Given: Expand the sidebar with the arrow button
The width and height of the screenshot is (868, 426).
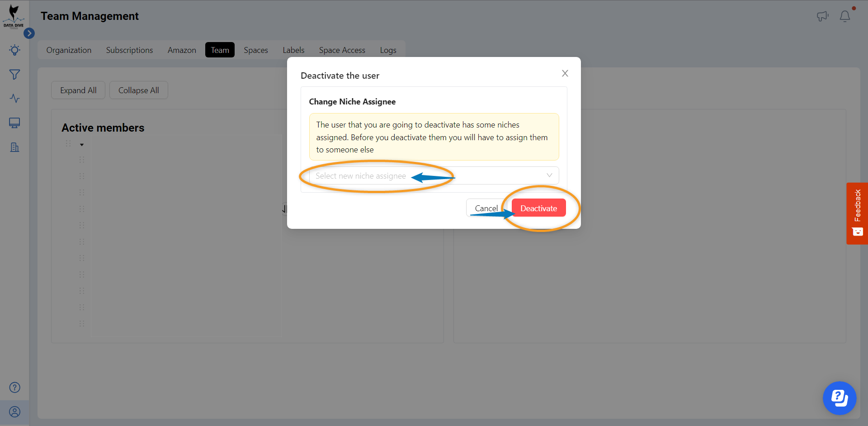Looking at the screenshot, I should (29, 33).
